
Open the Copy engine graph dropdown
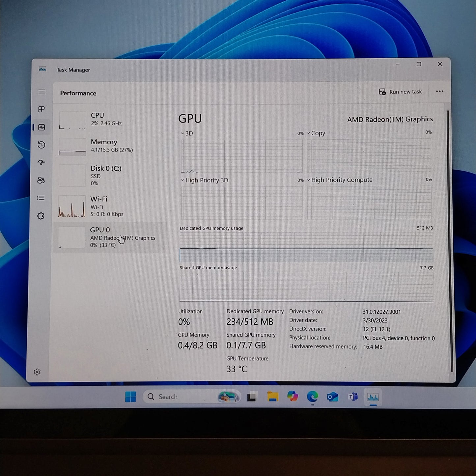point(316,133)
